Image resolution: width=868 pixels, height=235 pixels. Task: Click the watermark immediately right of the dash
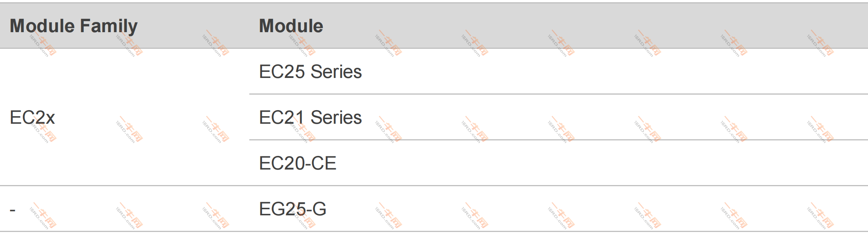43,216
